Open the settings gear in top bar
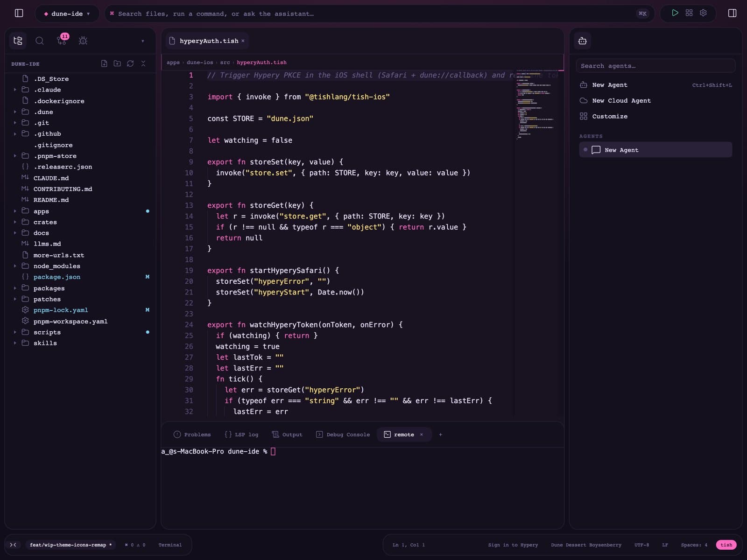 click(x=703, y=13)
